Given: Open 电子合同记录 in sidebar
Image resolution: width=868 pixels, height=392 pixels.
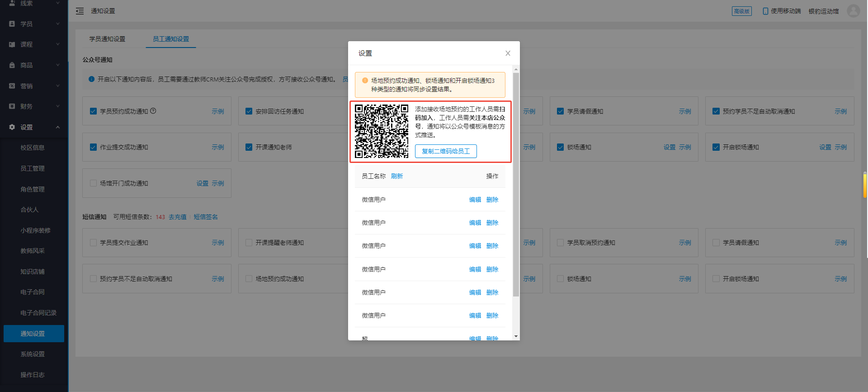Looking at the screenshot, I should tap(38, 313).
